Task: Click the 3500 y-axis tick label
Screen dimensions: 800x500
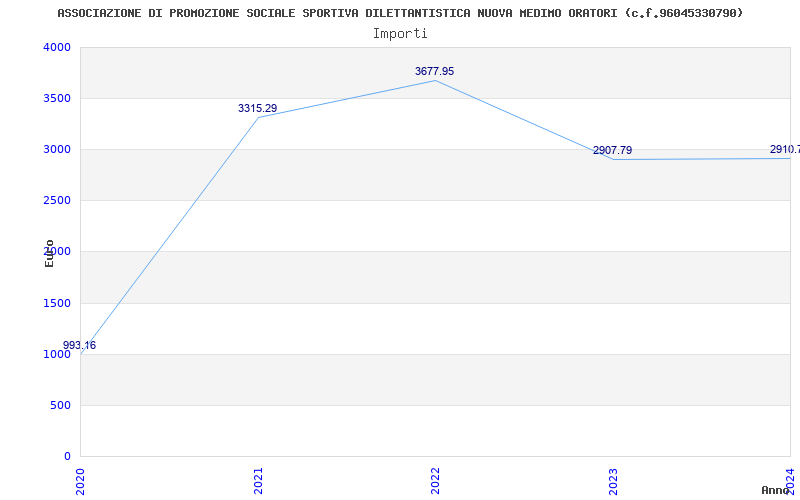Action: [57, 98]
